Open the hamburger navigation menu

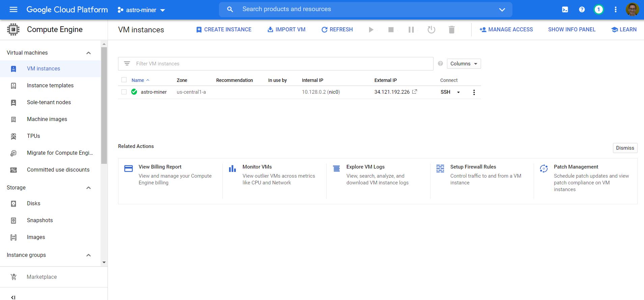pos(13,9)
